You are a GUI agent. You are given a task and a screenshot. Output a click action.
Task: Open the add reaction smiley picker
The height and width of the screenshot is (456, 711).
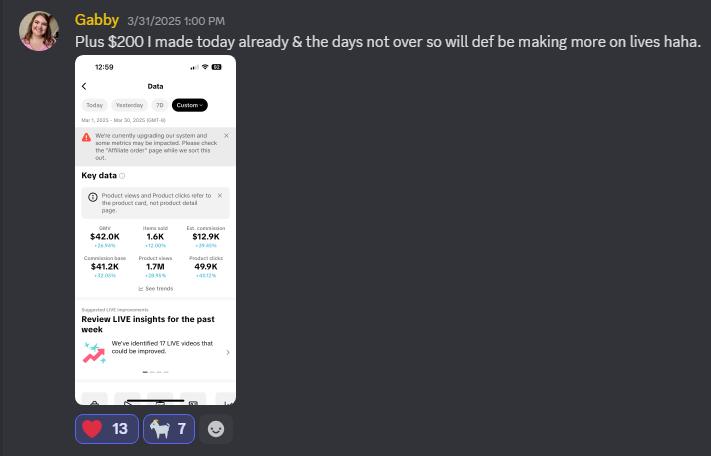tap(216, 429)
